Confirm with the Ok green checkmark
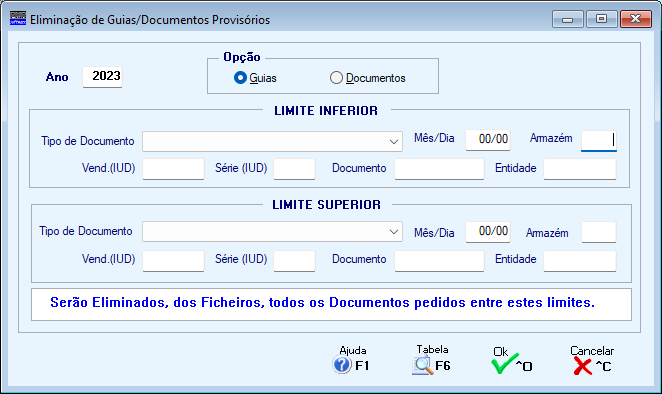 point(504,364)
